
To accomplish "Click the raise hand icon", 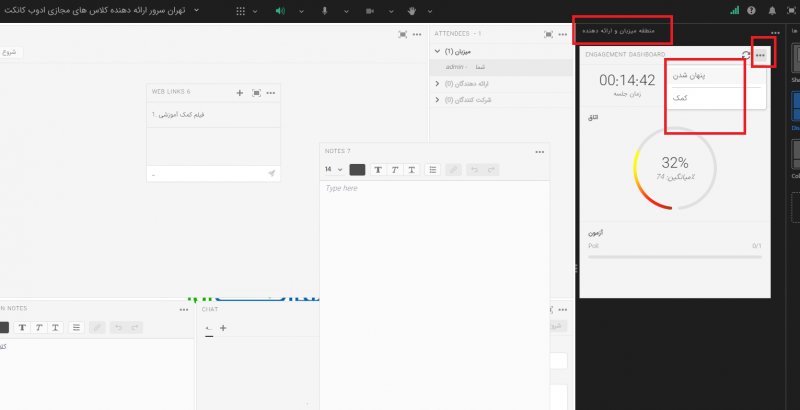I will 411,11.
